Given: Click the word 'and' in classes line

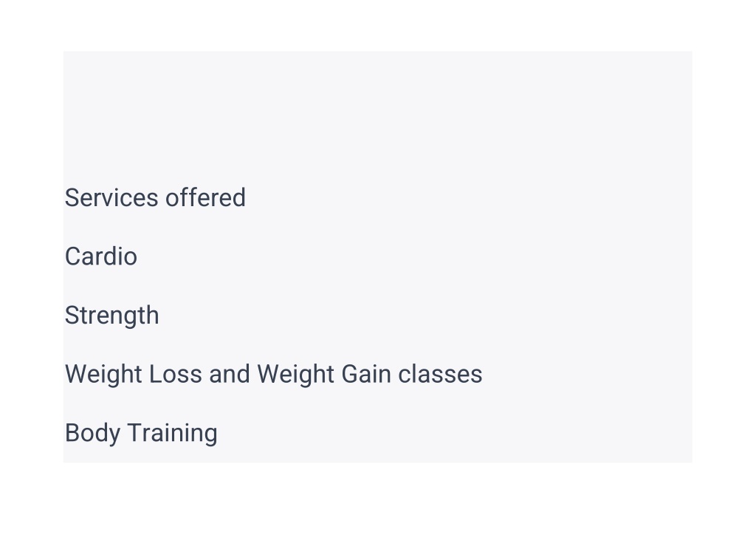Looking at the screenshot, I should pyautogui.click(x=230, y=374).
